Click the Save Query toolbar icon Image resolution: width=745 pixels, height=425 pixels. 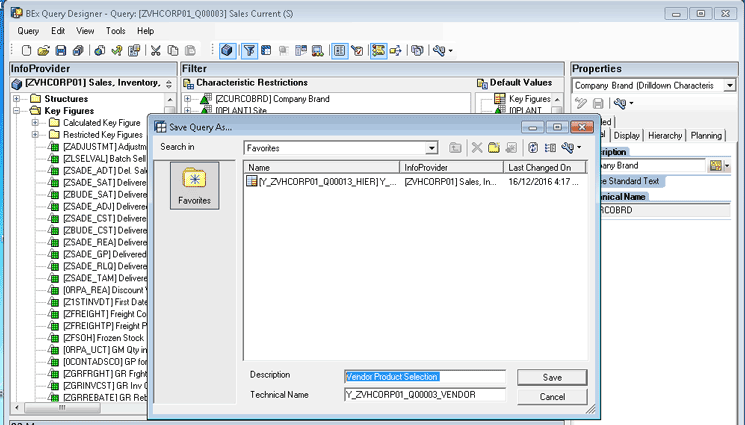[61, 50]
